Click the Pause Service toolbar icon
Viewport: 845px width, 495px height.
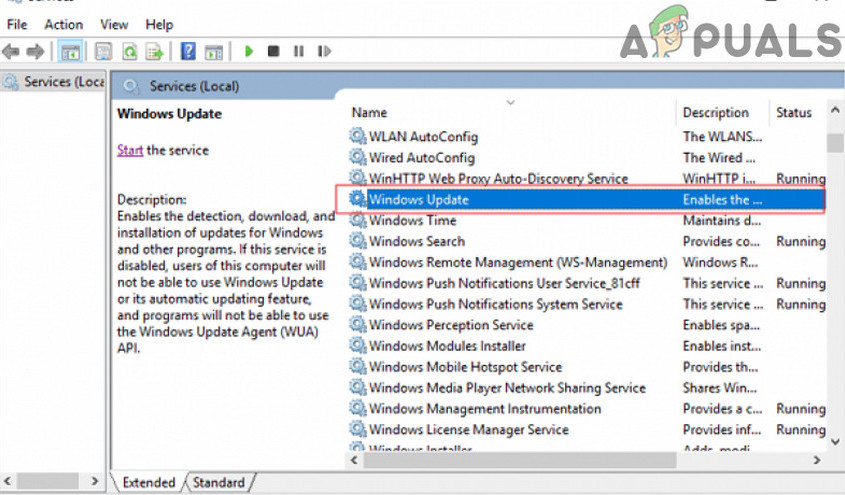pos(299,51)
